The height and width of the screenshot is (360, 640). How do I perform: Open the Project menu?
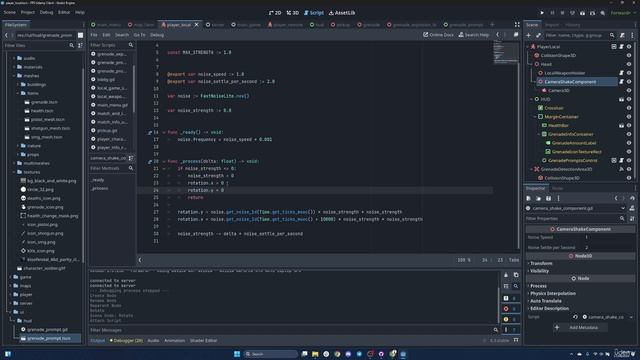pyautogui.click(x=28, y=12)
